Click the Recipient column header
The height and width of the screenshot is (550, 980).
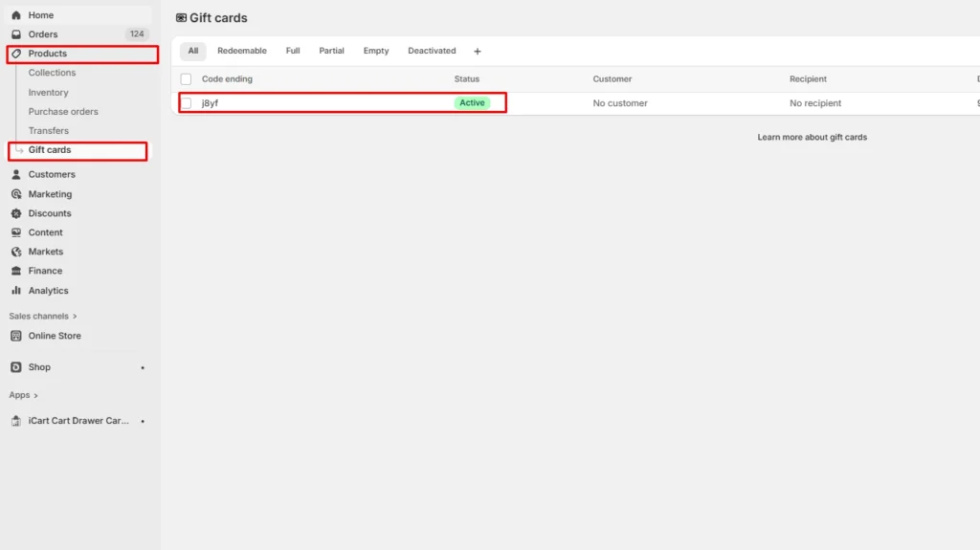coord(808,79)
